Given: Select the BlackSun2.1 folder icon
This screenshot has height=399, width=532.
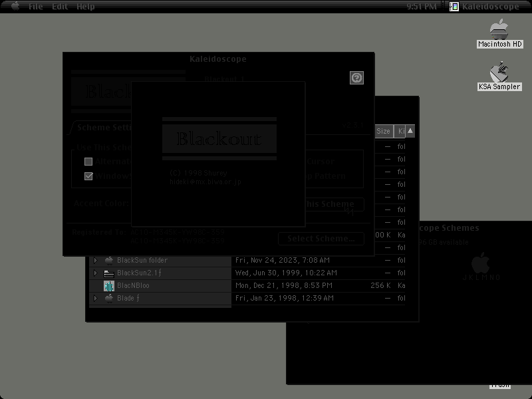Looking at the screenshot, I should click(x=109, y=273).
